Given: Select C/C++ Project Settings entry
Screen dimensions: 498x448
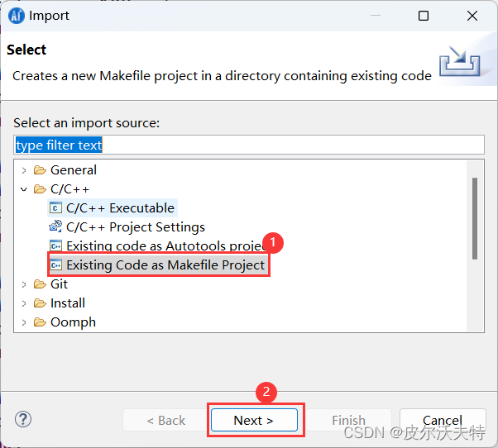Looking at the screenshot, I should 135,227.
